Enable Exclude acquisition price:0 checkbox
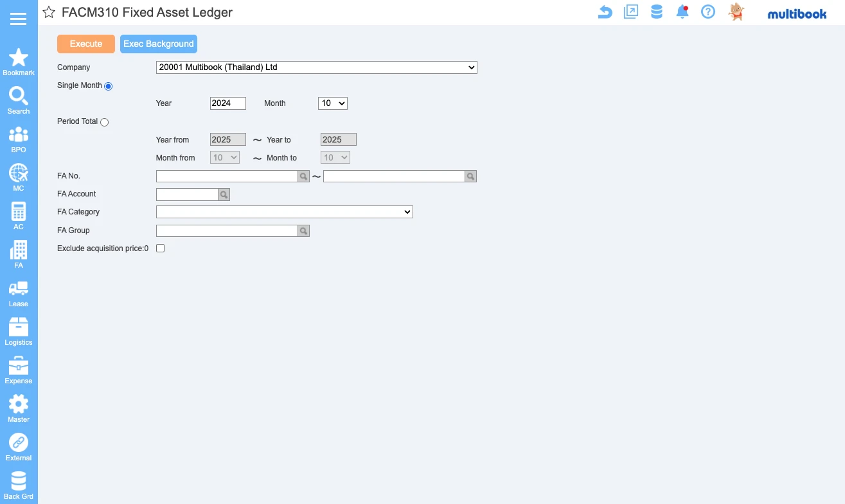Viewport: 845px width, 504px height. tap(161, 248)
